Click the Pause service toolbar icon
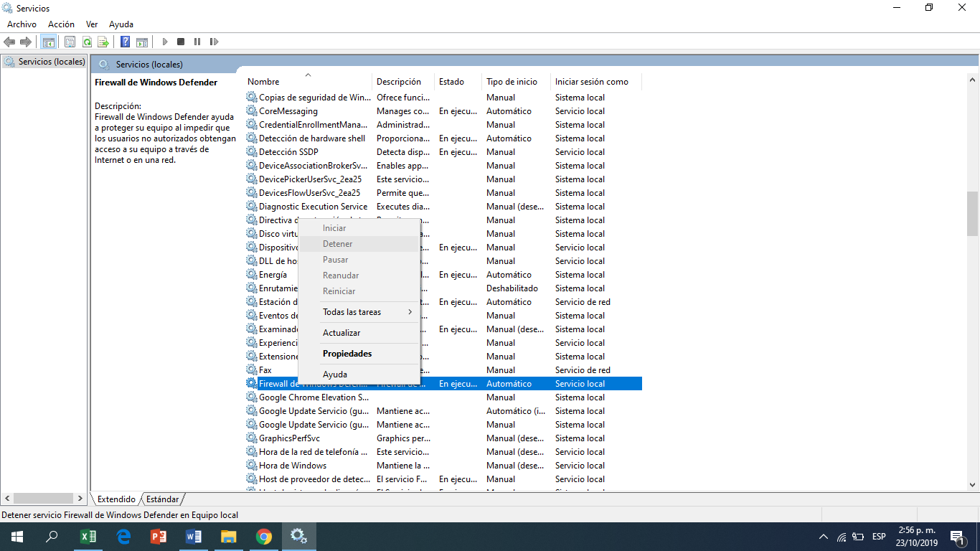 tap(197, 42)
